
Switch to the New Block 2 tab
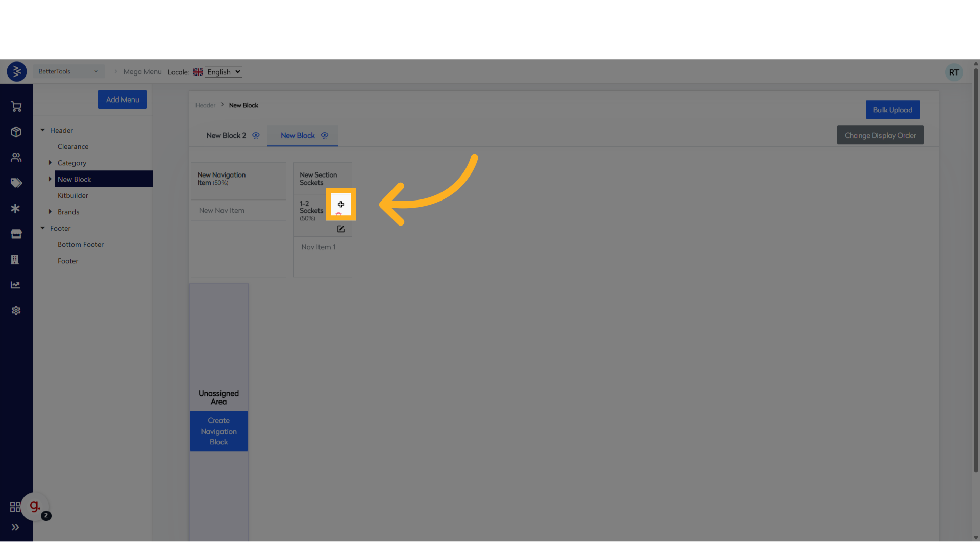coord(226,136)
